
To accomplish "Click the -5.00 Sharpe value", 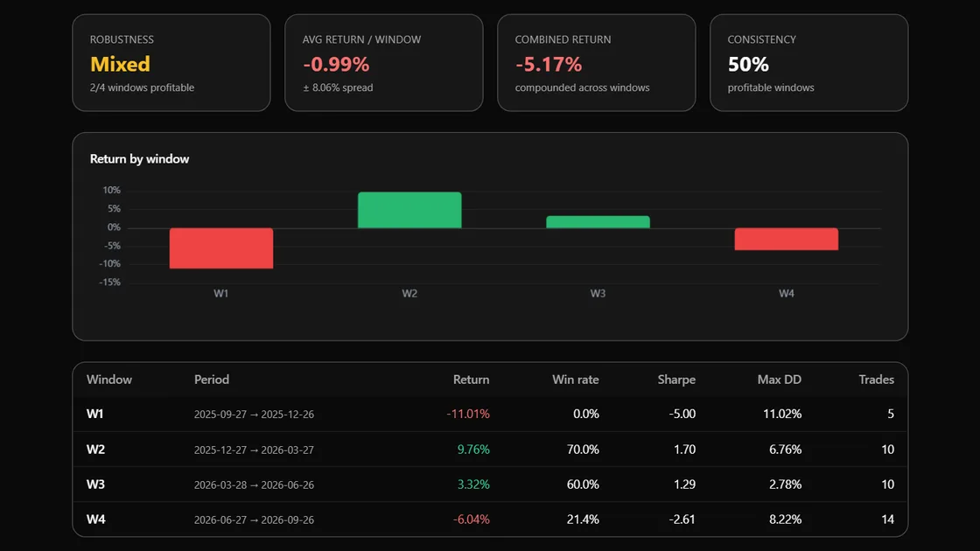I will click(682, 414).
